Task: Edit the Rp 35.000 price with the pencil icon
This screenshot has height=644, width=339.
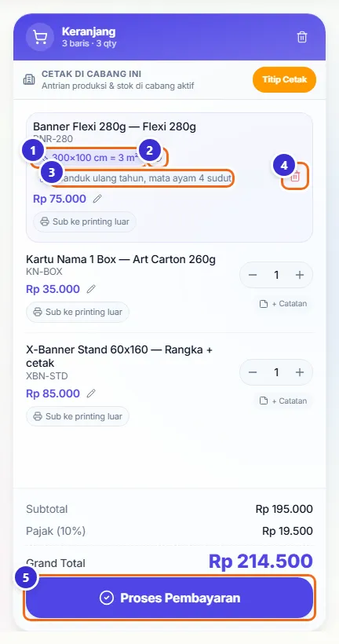Action: (x=91, y=290)
